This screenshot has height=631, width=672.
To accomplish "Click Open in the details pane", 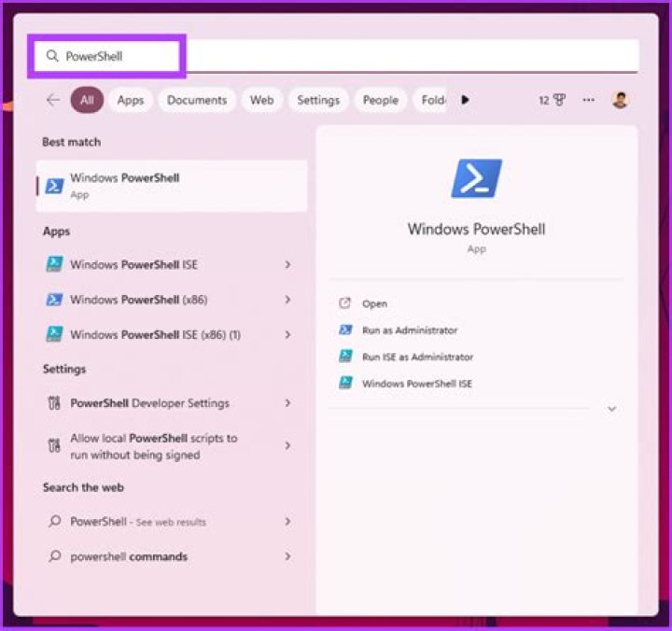I will tap(374, 303).
